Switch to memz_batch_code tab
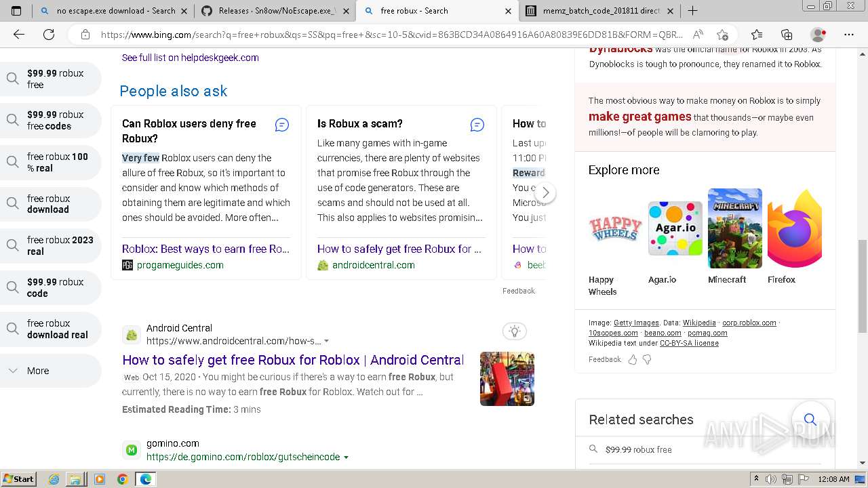Screen dimensions: 868x488 pos(601,11)
